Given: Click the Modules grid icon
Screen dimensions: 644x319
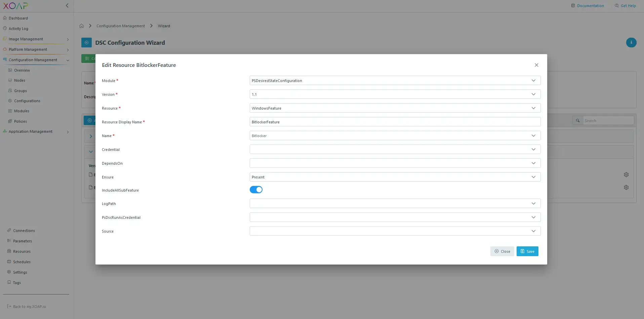Looking at the screenshot, I should point(10,111).
